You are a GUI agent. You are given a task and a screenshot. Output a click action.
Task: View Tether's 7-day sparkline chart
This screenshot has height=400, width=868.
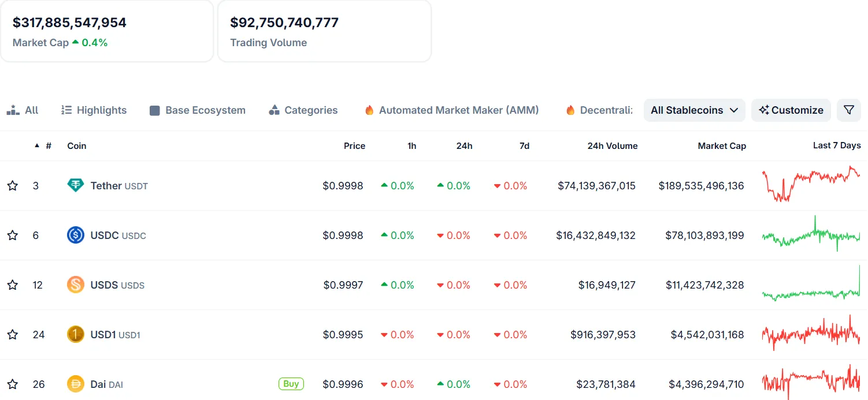[x=811, y=184]
